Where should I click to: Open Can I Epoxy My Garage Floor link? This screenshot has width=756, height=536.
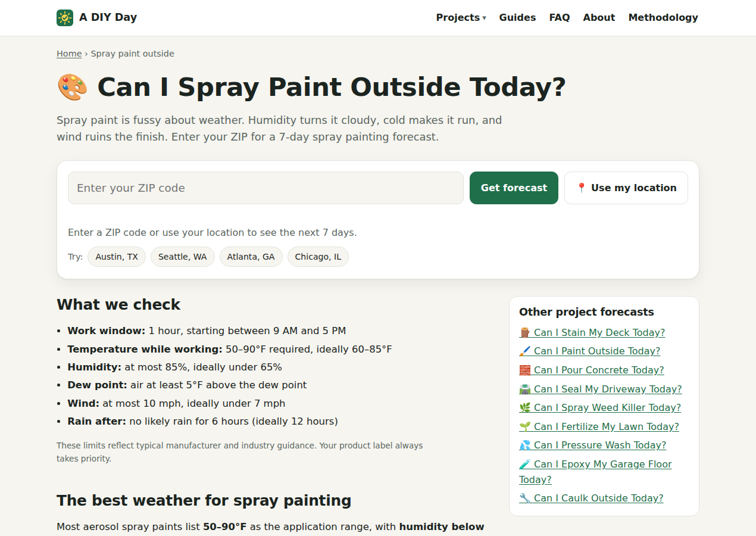pos(595,472)
